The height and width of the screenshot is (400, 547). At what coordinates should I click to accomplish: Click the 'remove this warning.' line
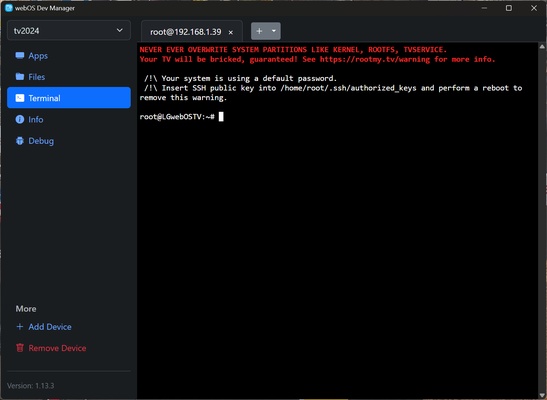pos(183,98)
